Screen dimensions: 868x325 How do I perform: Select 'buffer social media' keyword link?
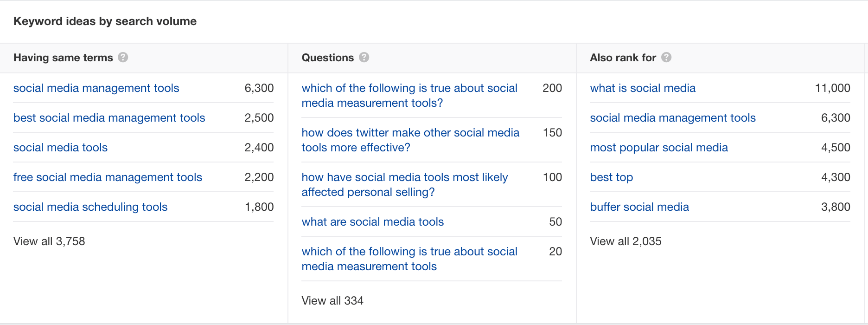click(639, 207)
